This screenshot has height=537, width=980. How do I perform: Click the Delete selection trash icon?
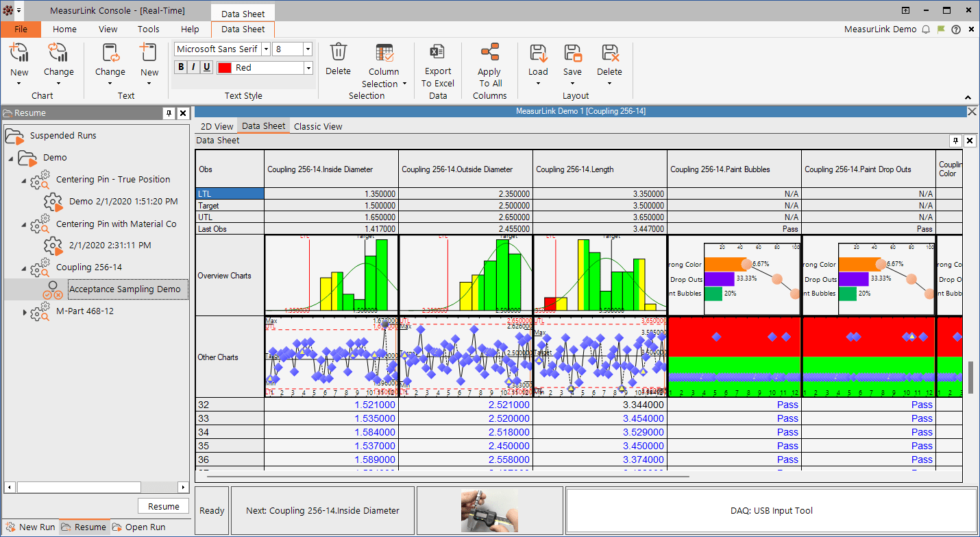pyautogui.click(x=339, y=53)
